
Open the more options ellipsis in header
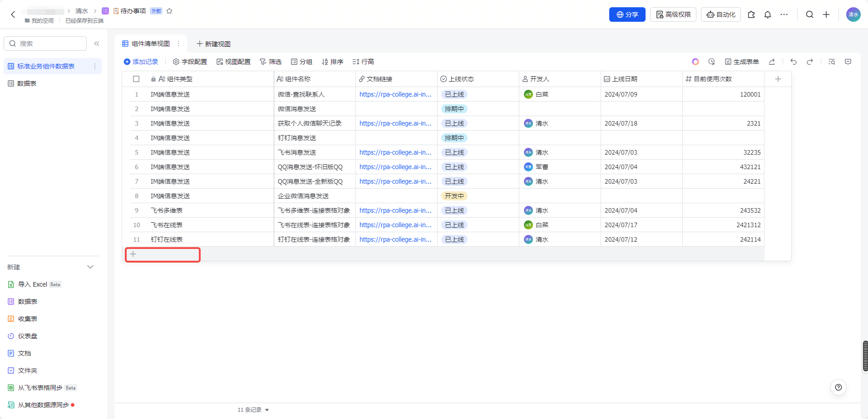tap(784, 15)
